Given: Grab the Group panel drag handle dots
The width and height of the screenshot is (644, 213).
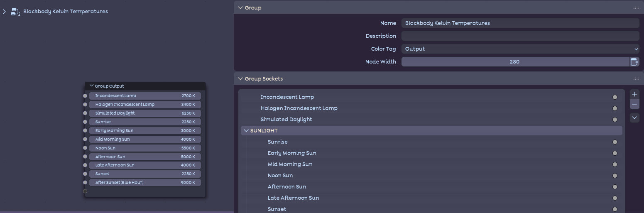Looking at the screenshot, I should point(636,7).
